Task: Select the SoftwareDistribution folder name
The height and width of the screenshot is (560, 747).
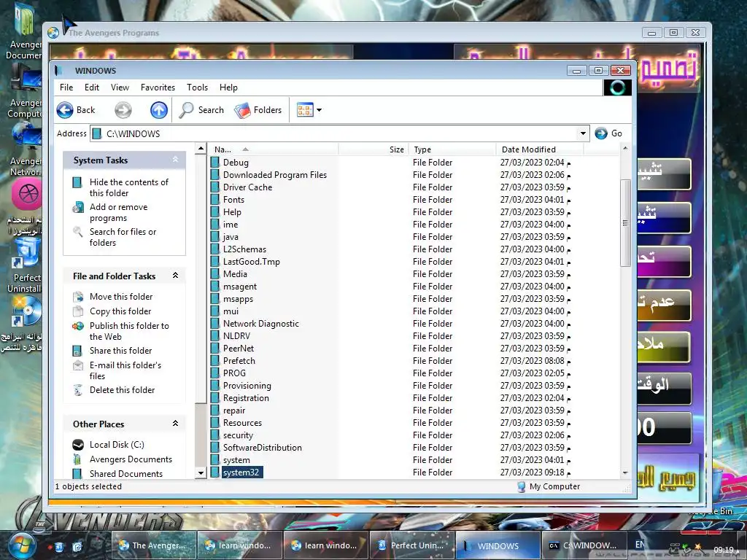Action: tap(263, 448)
